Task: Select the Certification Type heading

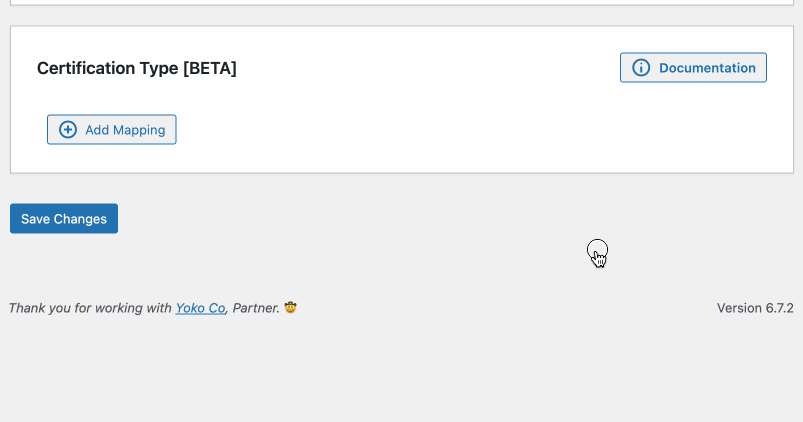Action: click(x=136, y=68)
